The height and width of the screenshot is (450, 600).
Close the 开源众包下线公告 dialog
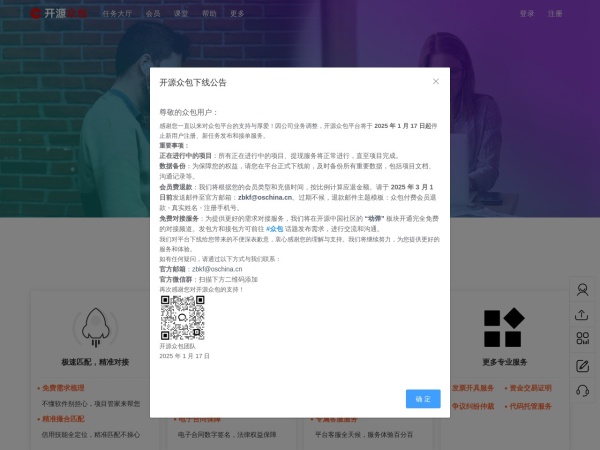pyautogui.click(x=435, y=82)
